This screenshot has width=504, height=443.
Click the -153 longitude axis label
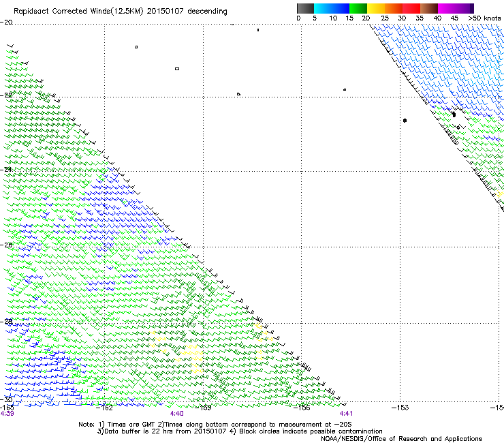pos(400,408)
